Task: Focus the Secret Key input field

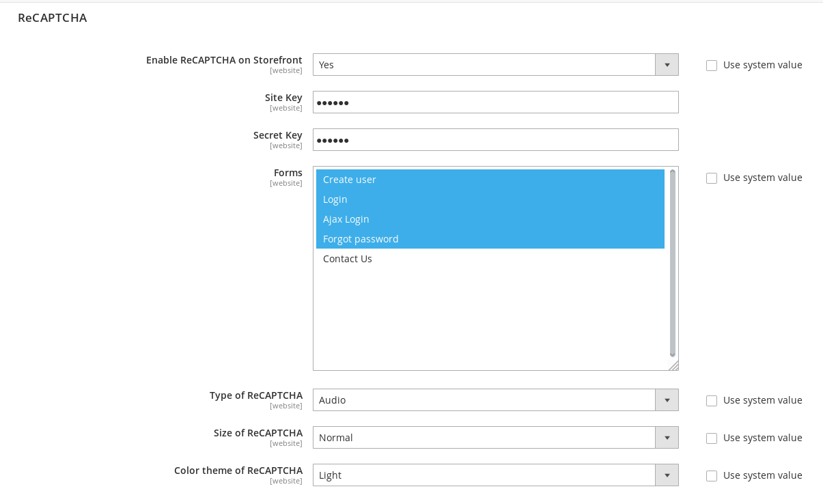Action: point(495,140)
